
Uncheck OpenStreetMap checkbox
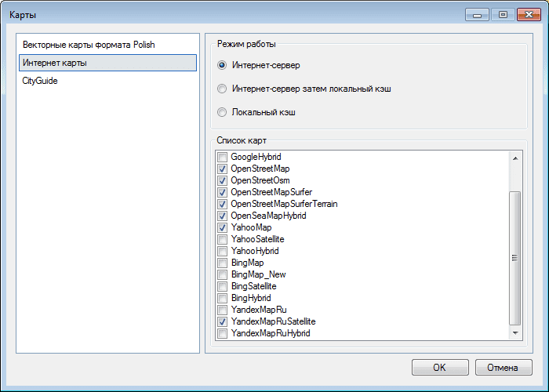[x=223, y=169]
